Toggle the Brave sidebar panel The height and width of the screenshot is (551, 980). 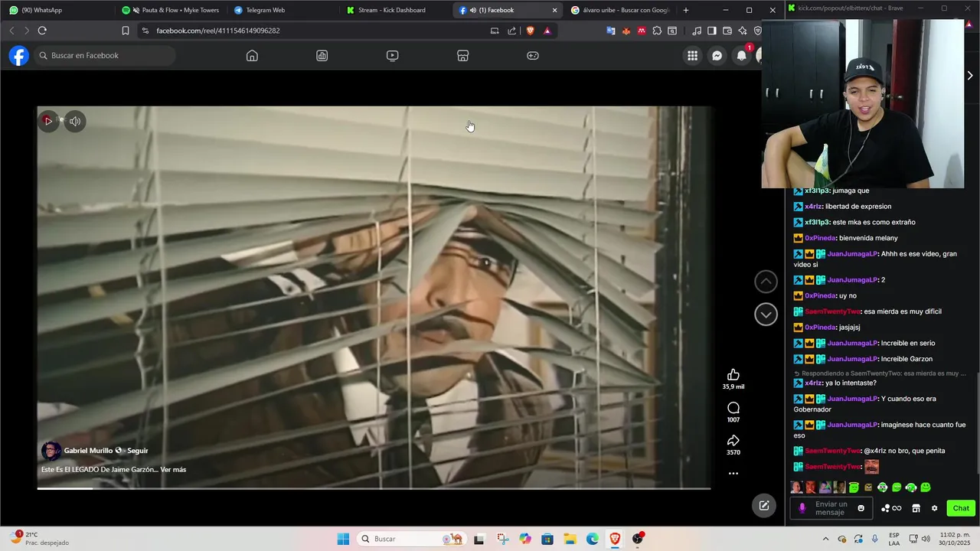tap(711, 31)
